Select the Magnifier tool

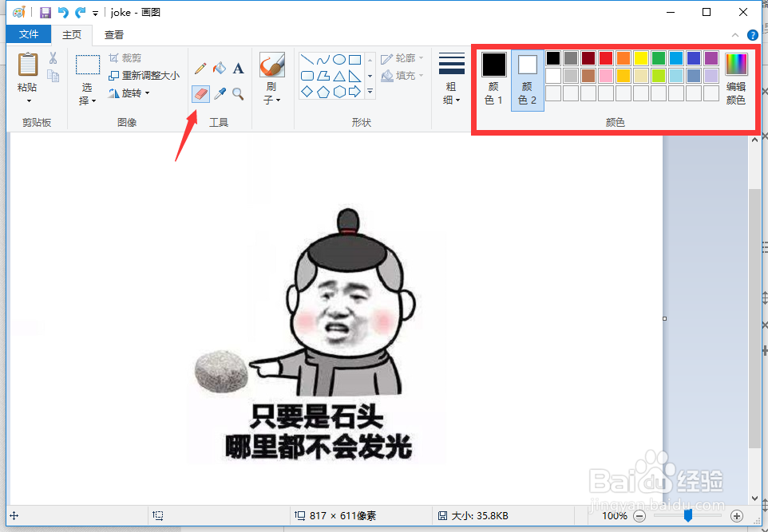238,93
